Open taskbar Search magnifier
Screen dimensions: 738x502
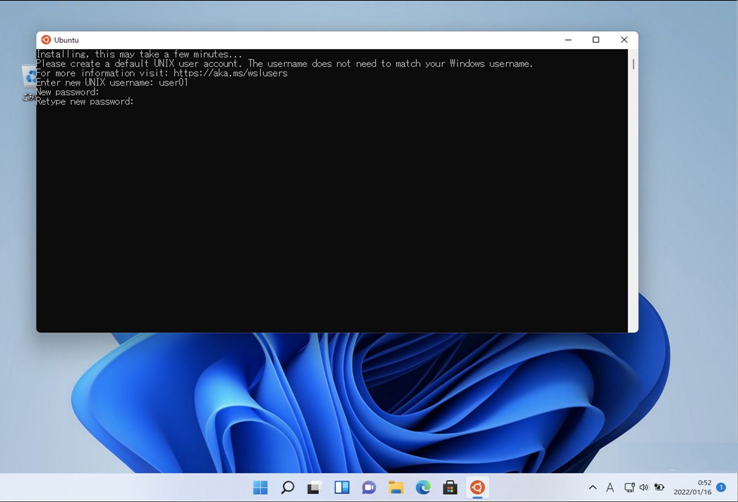point(287,487)
